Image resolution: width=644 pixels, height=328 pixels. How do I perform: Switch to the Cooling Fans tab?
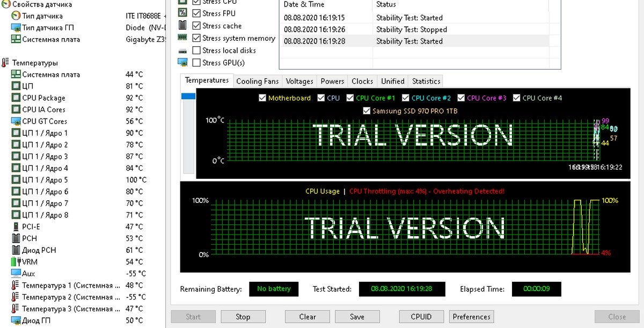[x=257, y=81]
